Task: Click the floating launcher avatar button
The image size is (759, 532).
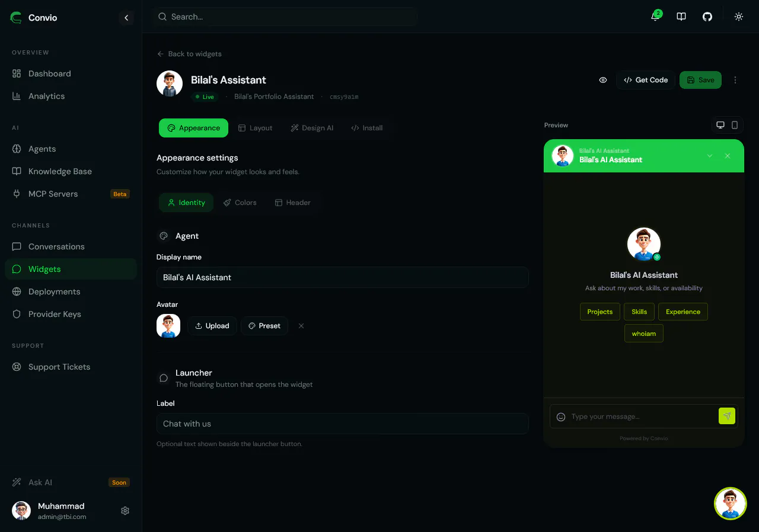Action: click(x=731, y=504)
